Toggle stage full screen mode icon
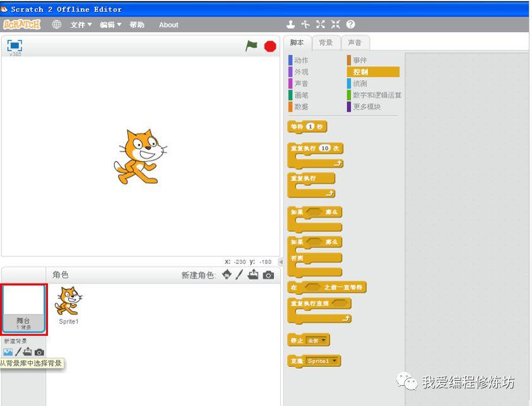Image resolution: width=532 pixels, height=406 pixels. pyautogui.click(x=15, y=45)
